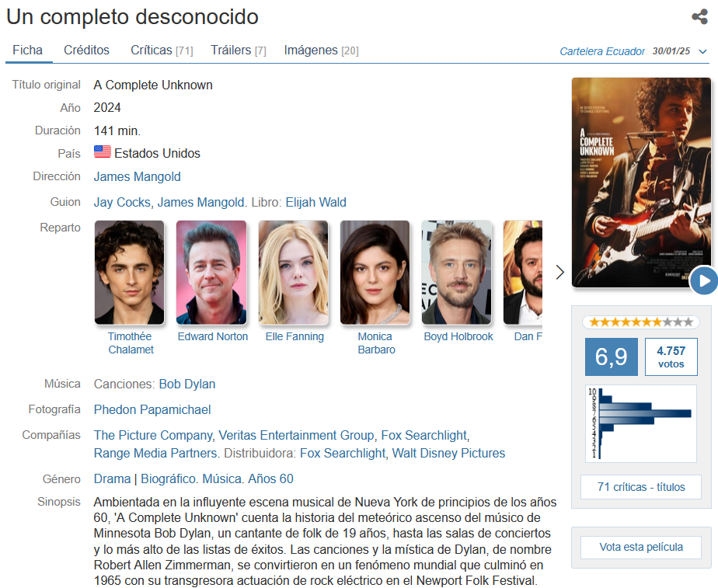Open the 71 críticas - títulos button
The image size is (718, 588).
tap(640, 487)
